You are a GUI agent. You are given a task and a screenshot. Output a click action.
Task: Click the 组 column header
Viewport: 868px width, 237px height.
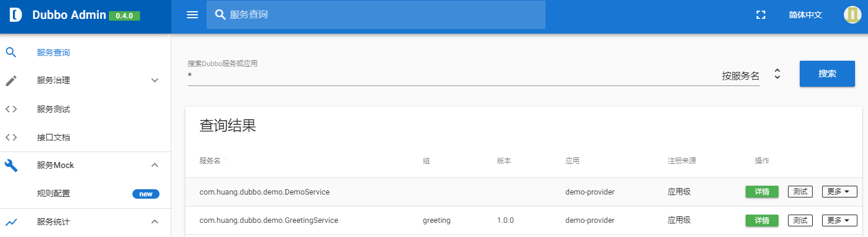pyautogui.click(x=426, y=161)
